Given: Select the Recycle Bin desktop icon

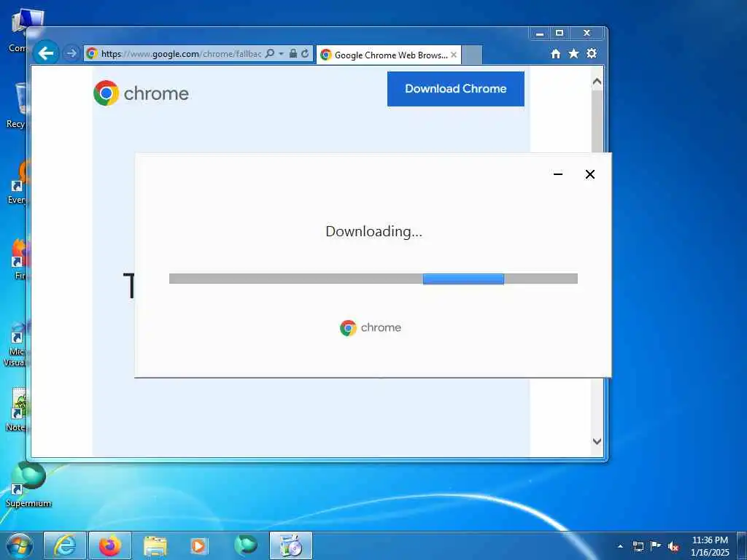Looking at the screenshot, I should point(16,106).
